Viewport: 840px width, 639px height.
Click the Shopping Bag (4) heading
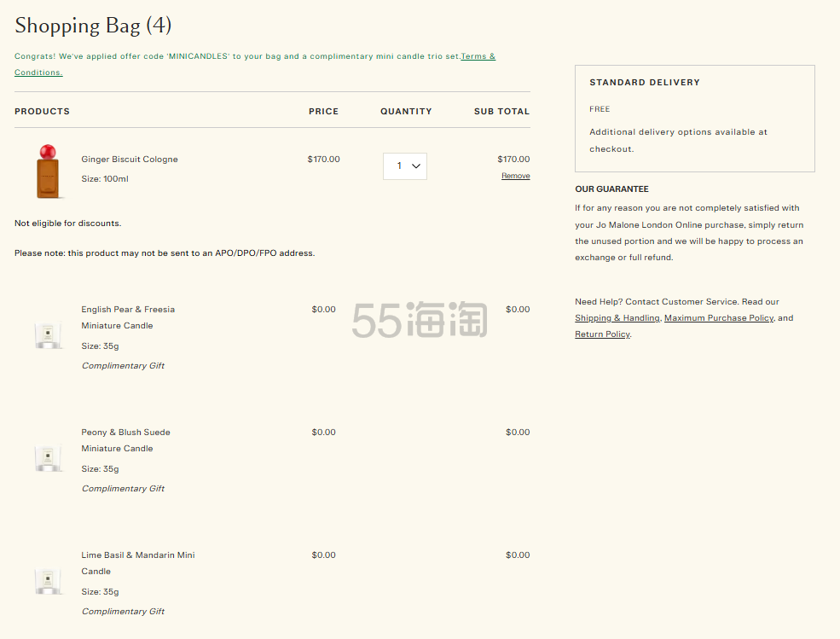click(x=93, y=26)
